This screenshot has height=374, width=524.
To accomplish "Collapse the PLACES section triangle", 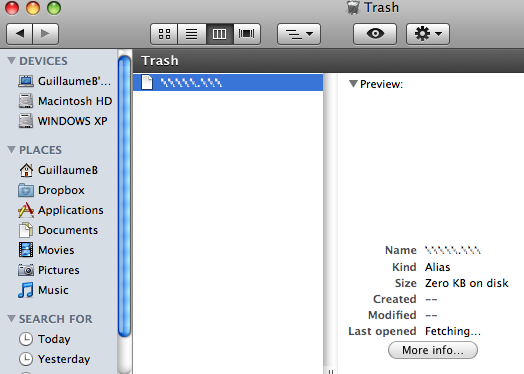I will pos(11,150).
